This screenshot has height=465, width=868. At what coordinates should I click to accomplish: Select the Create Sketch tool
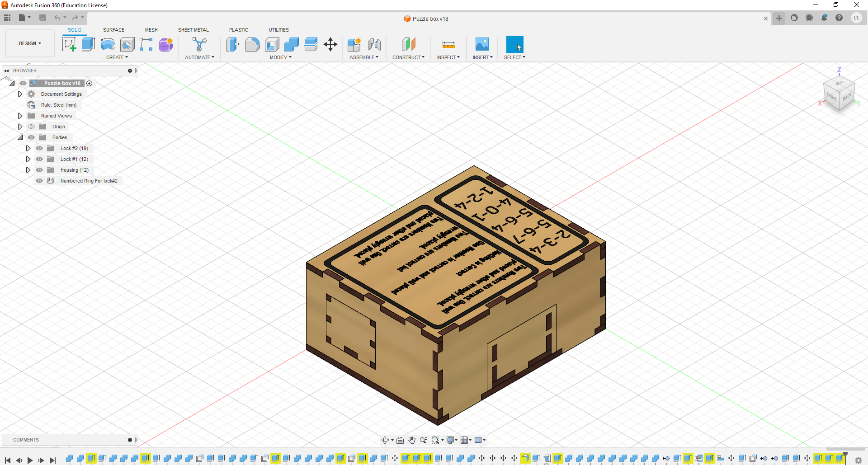click(x=69, y=44)
